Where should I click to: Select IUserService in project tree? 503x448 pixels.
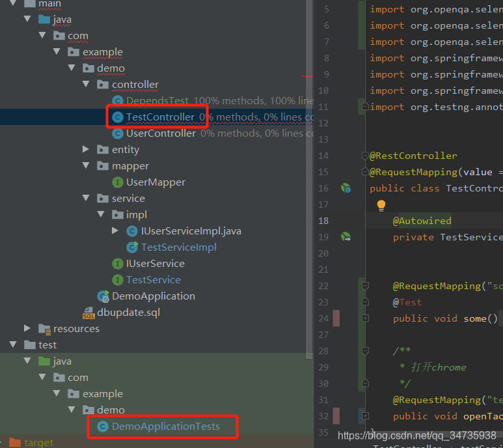[156, 264]
